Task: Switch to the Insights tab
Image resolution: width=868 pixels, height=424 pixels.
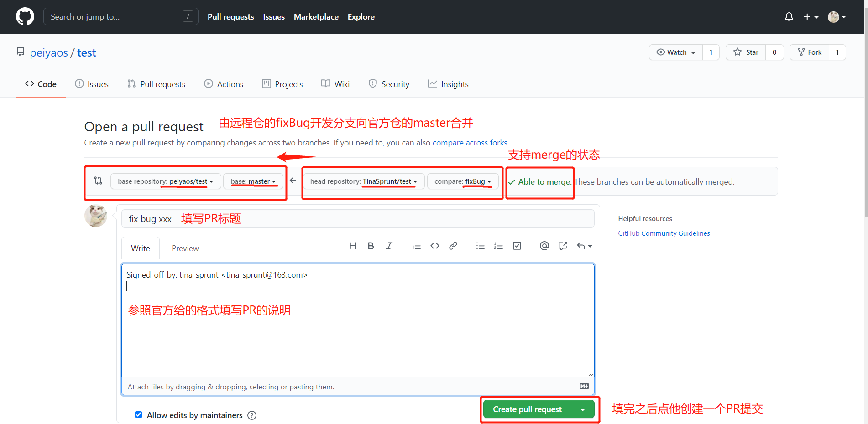Action: click(x=448, y=84)
